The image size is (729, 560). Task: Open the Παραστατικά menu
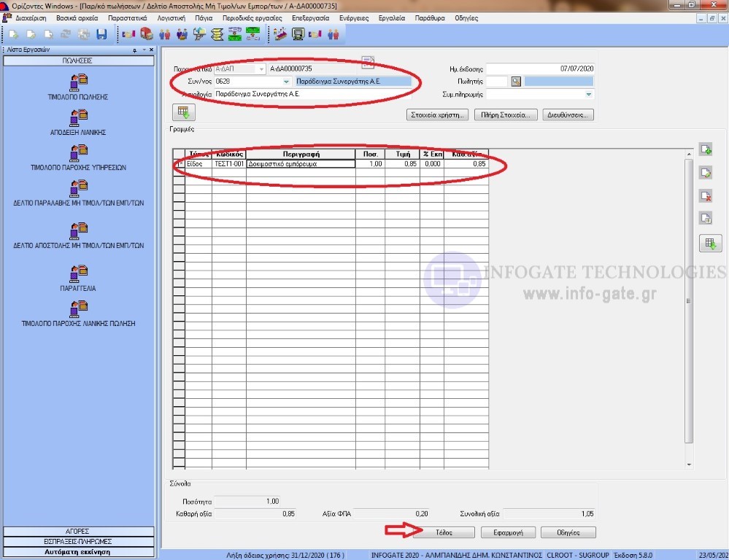127,17
